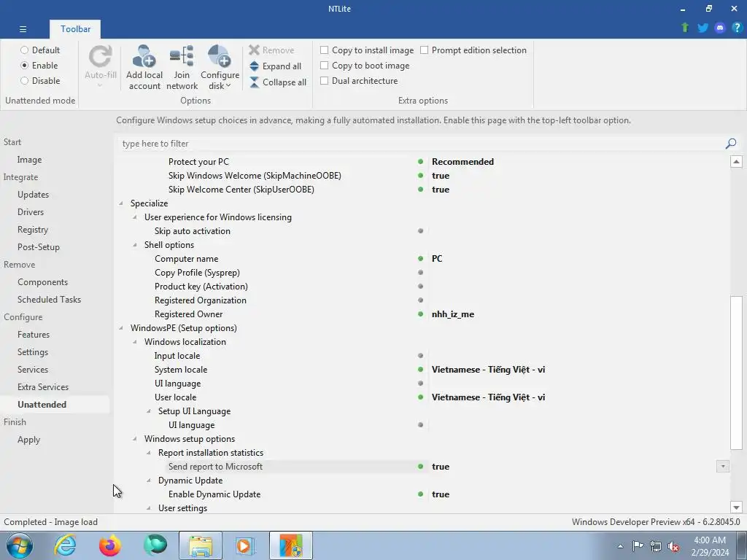Click the muted volume tray icon
Image resolution: width=747 pixels, height=560 pixels.
(x=673, y=546)
